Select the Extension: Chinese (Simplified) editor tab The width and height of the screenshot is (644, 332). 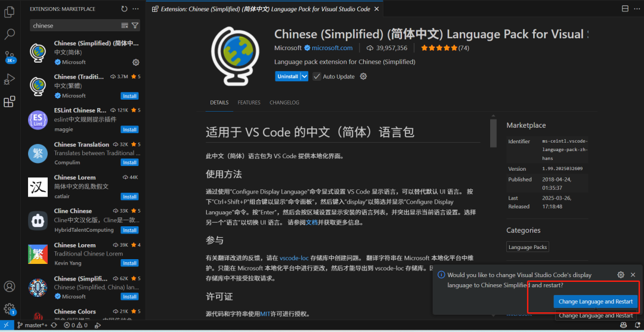tap(265, 8)
